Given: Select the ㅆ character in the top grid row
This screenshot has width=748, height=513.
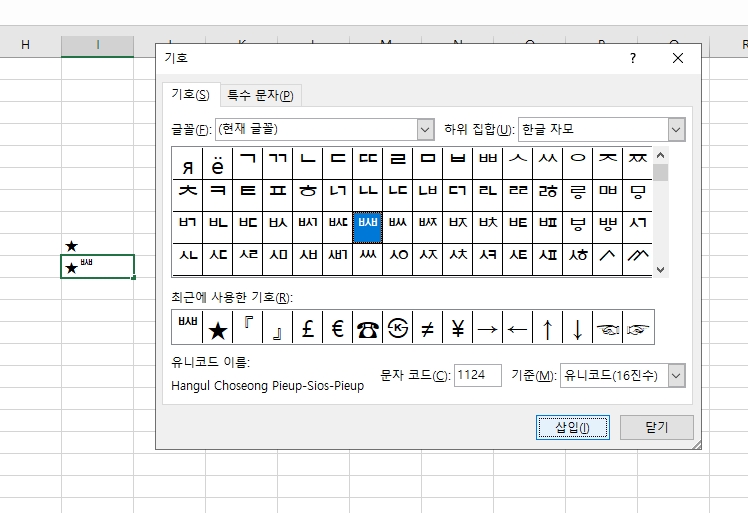Looking at the screenshot, I should pyautogui.click(x=548, y=163).
